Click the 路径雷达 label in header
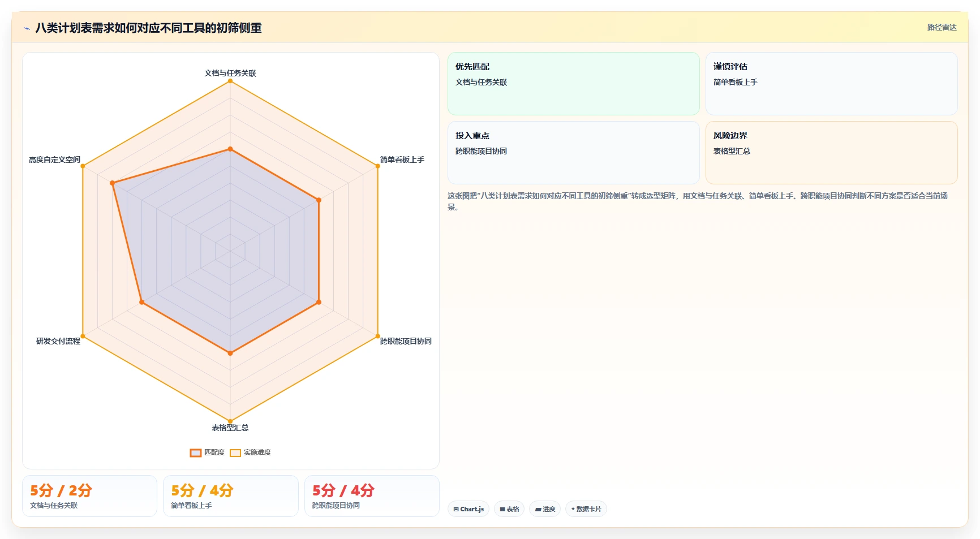The image size is (980, 539). 942,27
